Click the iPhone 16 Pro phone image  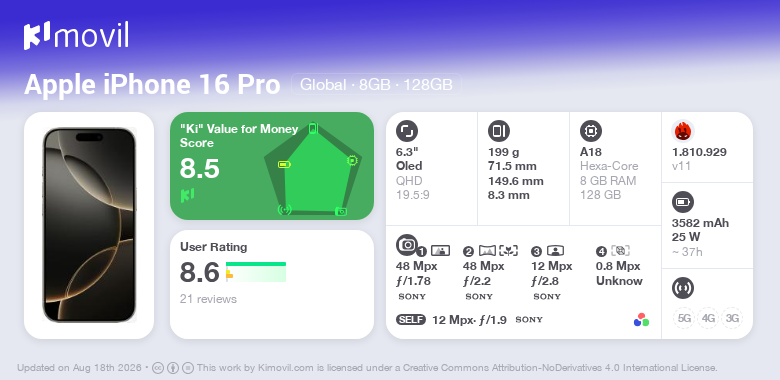coord(89,225)
